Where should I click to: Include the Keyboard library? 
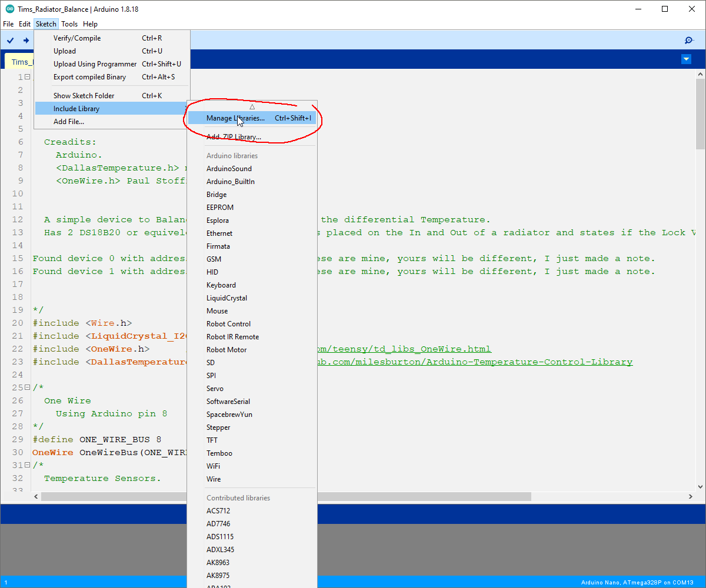[x=252, y=285]
